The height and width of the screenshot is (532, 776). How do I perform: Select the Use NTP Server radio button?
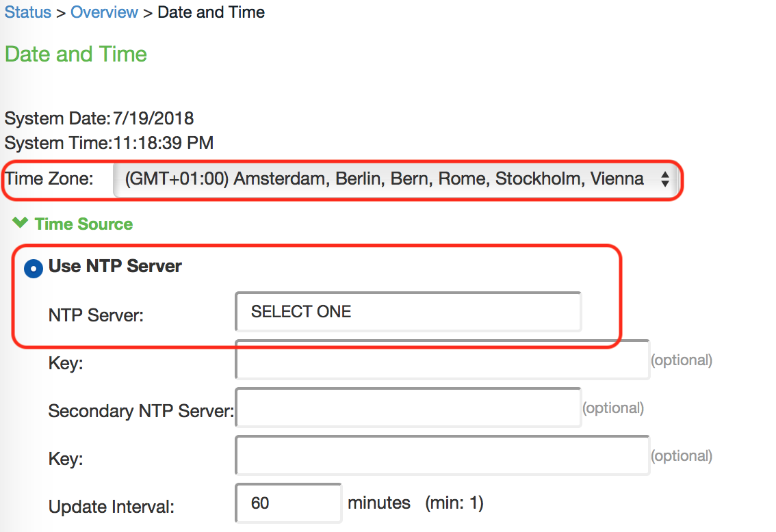point(33,269)
